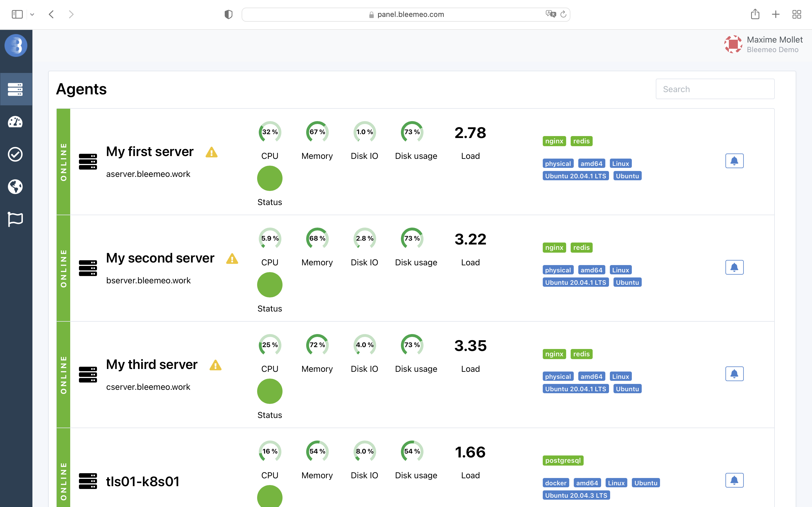Click the Bleemeo logo in sidebar
This screenshot has width=812, height=507.
(16, 46)
